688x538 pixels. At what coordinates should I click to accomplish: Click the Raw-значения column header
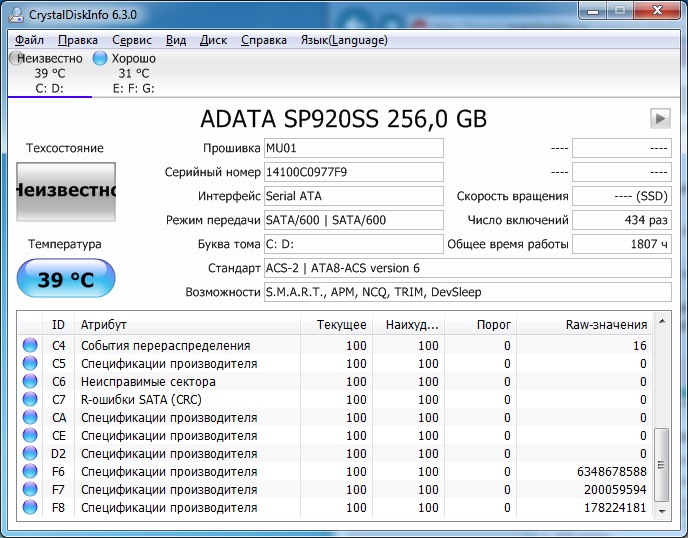[585, 325]
